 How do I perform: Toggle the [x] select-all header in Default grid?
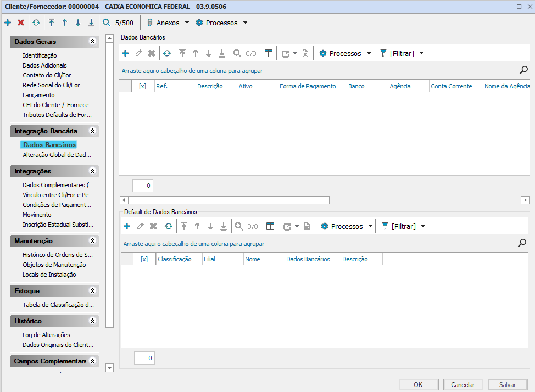(144, 259)
